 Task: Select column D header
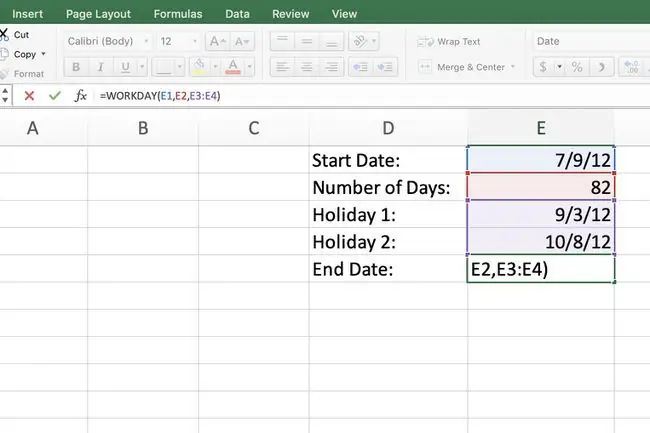pos(388,128)
